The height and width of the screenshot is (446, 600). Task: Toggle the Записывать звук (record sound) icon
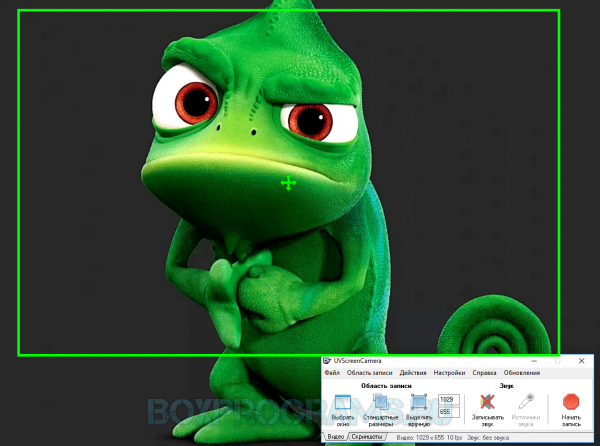point(487,402)
